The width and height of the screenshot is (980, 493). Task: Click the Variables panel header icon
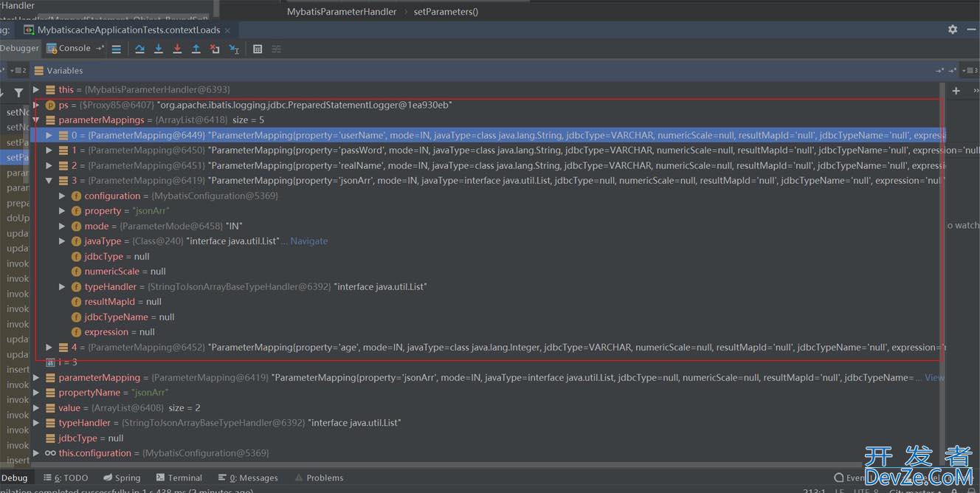point(38,71)
